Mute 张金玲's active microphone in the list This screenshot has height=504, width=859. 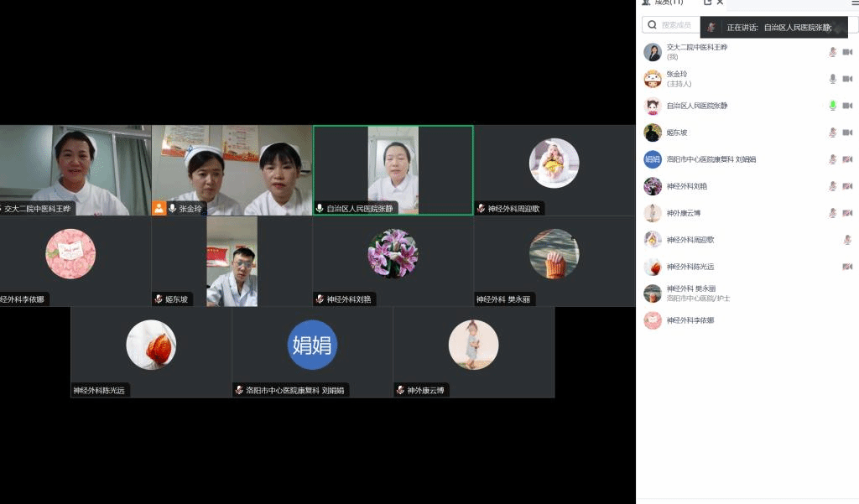[830, 78]
